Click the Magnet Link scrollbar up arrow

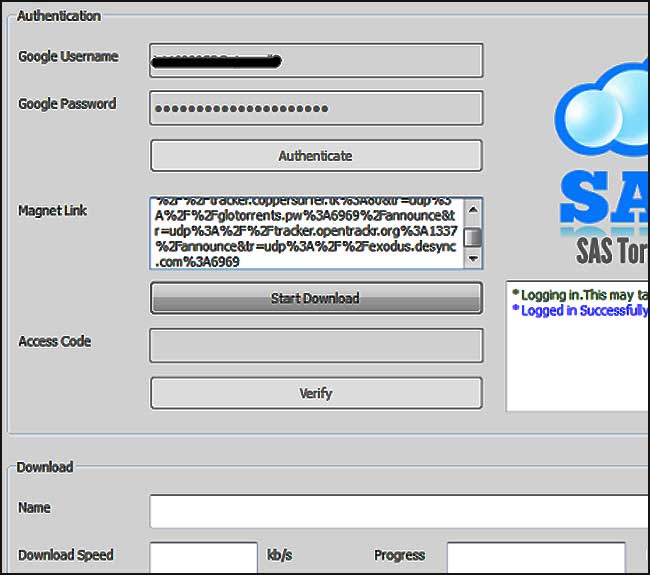tap(473, 209)
